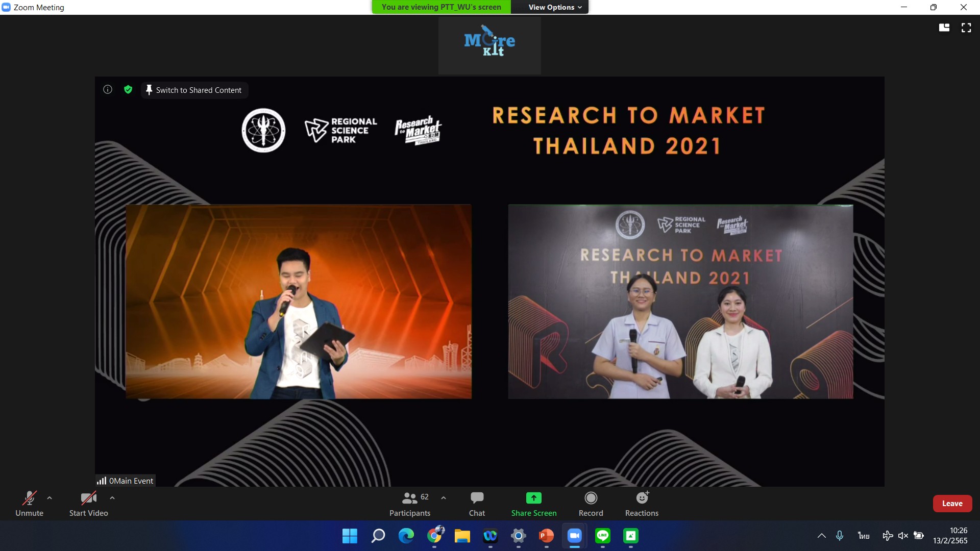Start recording with the Record button
This screenshot has height=551, width=980.
[x=591, y=503]
